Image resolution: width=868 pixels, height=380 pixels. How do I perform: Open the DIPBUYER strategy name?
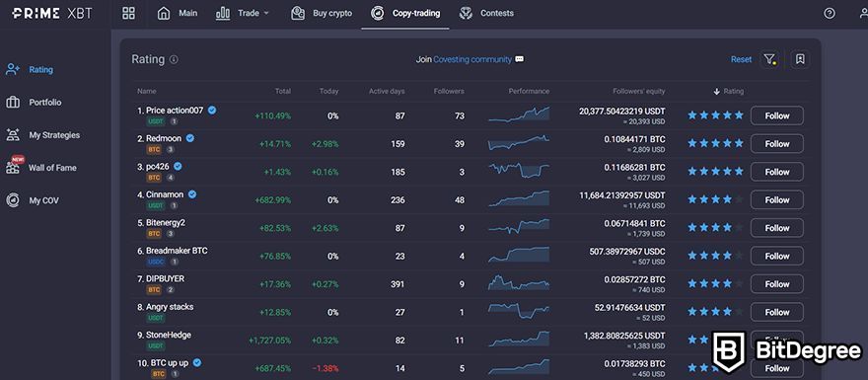[165, 278]
